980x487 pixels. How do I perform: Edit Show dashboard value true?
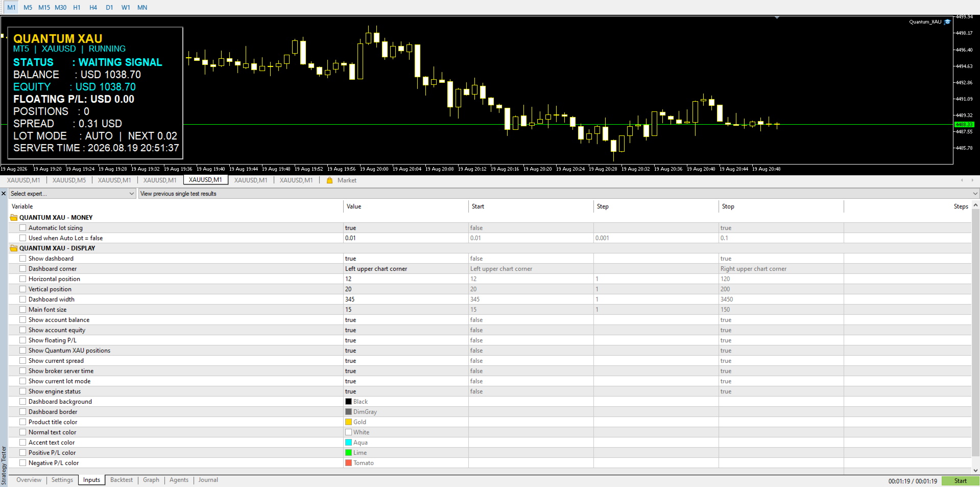click(x=406, y=259)
